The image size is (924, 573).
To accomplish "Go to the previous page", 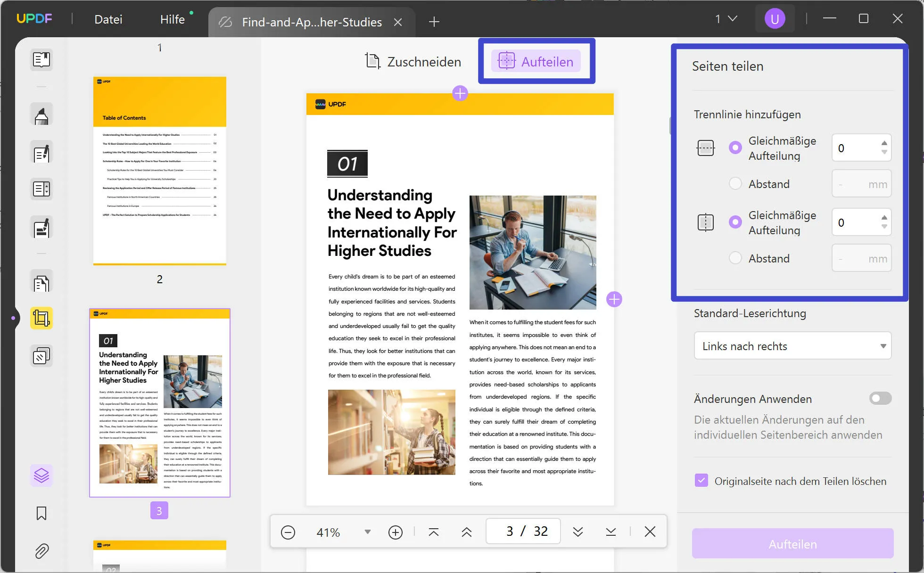I will [x=467, y=532].
